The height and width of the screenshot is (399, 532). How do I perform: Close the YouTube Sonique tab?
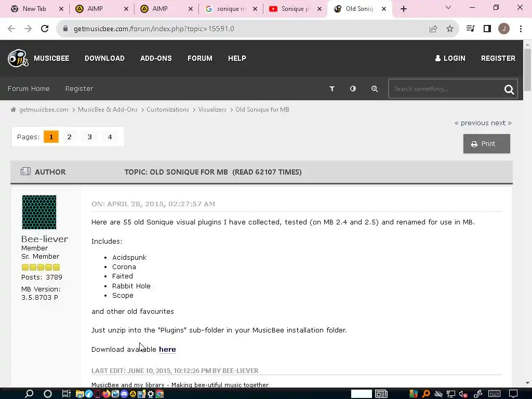[x=320, y=9]
